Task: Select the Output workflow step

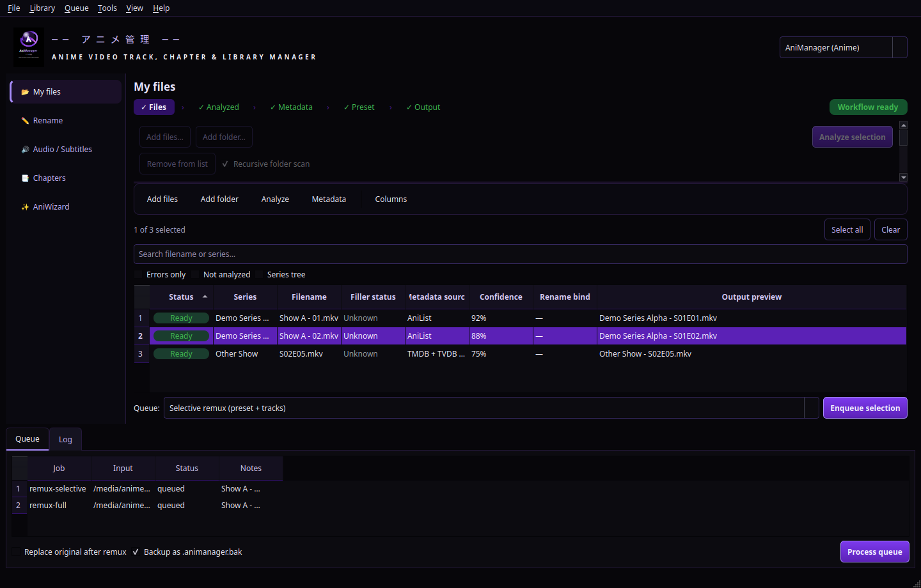Action: (423, 107)
